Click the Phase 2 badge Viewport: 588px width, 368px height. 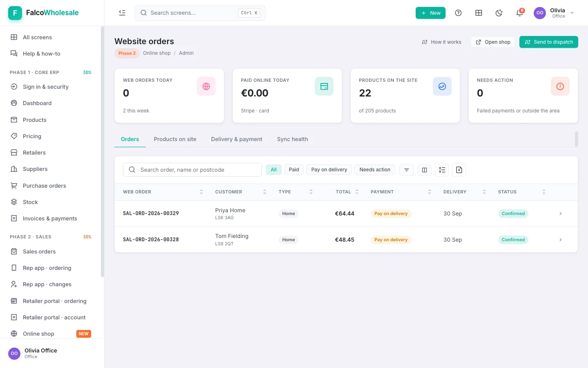click(x=127, y=53)
